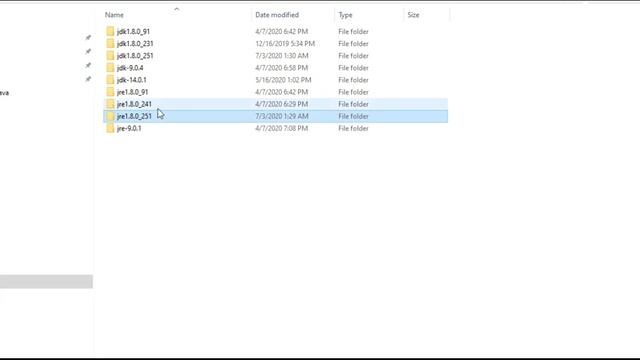Click date 4/7/2020 6:29 PM
Viewport: 640px width, 360px height.
tap(282, 104)
